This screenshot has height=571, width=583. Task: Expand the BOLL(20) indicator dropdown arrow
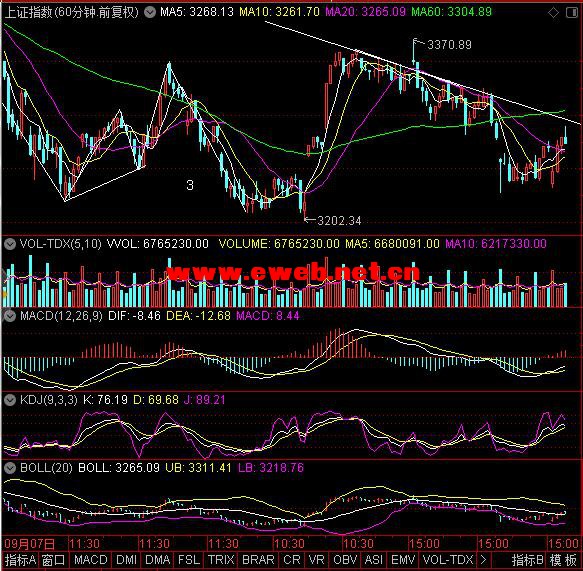click(10, 468)
